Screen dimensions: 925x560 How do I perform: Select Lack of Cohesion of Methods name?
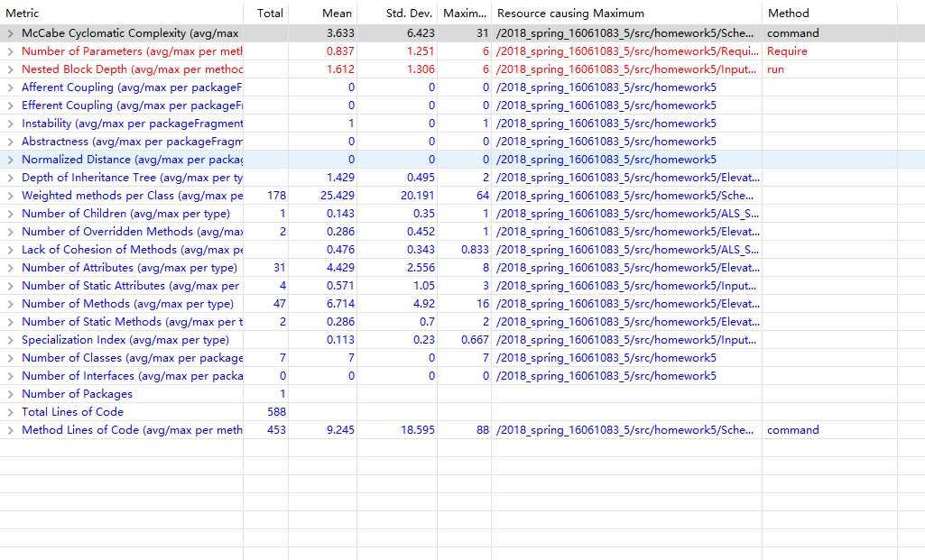coord(132,250)
